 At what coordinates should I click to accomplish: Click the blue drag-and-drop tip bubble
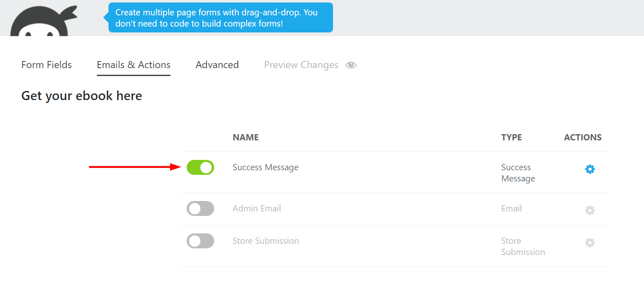click(x=220, y=18)
